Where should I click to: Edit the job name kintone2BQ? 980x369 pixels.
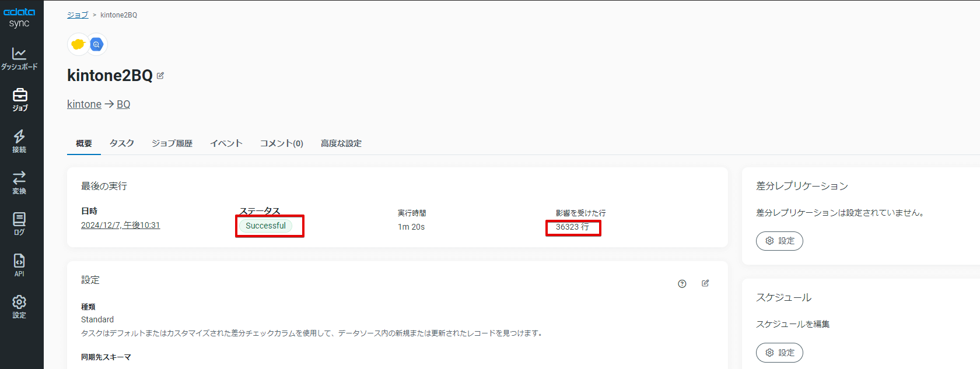click(160, 76)
